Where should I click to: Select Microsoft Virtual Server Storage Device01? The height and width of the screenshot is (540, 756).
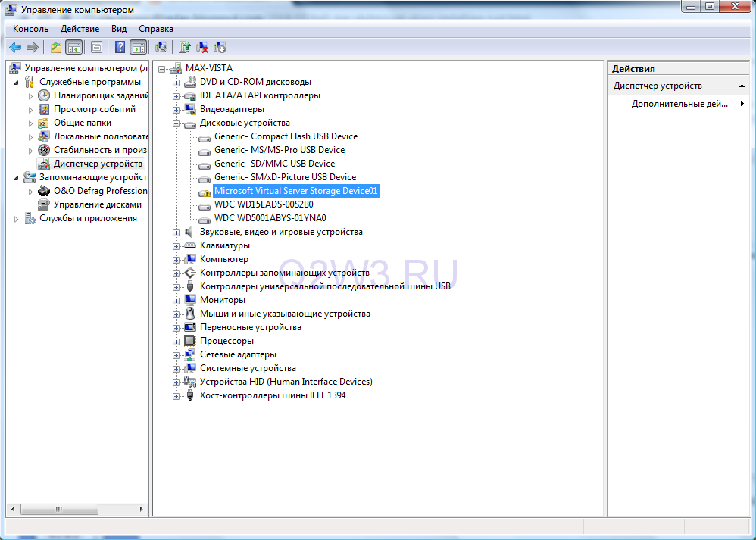(295, 191)
